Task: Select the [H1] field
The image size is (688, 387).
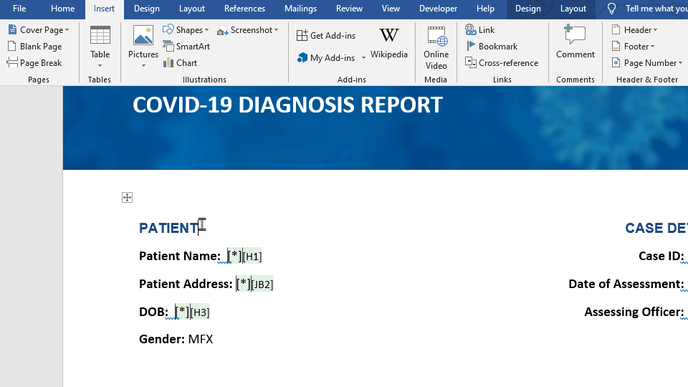Action: click(x=252, y=256)
